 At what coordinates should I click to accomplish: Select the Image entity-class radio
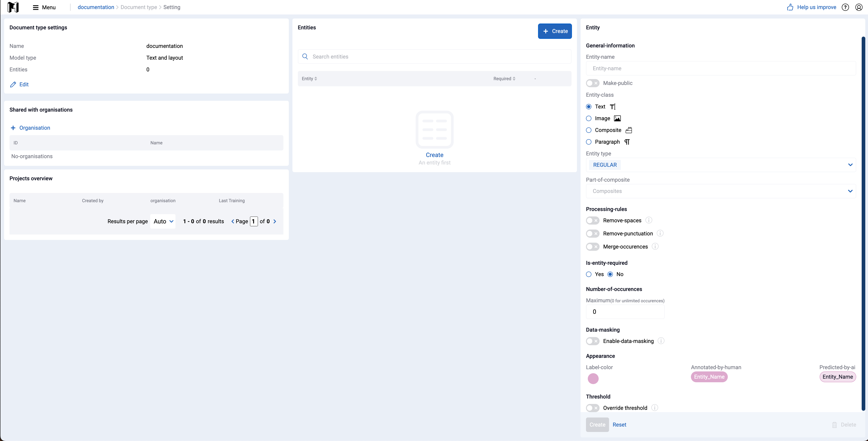click(x=589, y=119)
